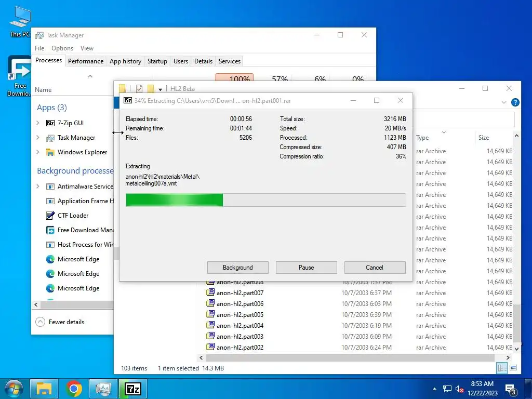The image size is (532, 399).
Task: Sort files by the Size column
Action: pyautogui.click(x=484, y=137)
